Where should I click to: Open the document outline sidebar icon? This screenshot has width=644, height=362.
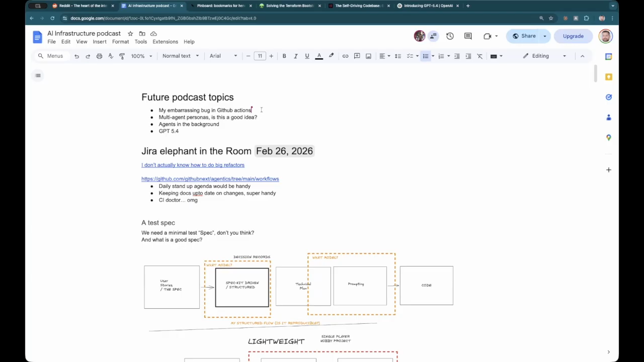38,75
